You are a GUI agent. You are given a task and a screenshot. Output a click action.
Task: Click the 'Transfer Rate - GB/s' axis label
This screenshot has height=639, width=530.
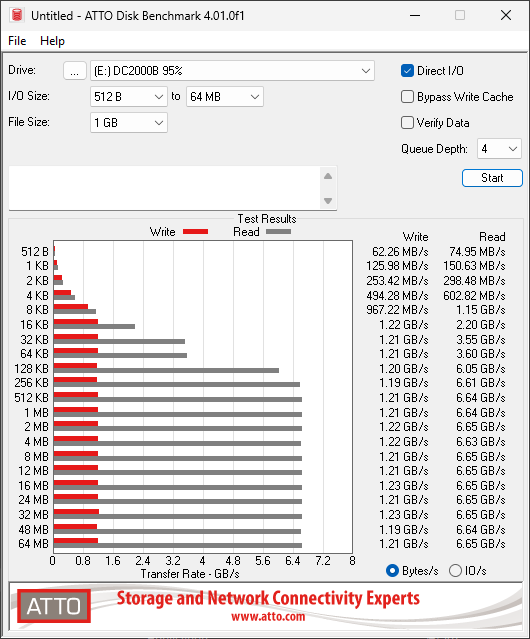click(x=190, y=574)
